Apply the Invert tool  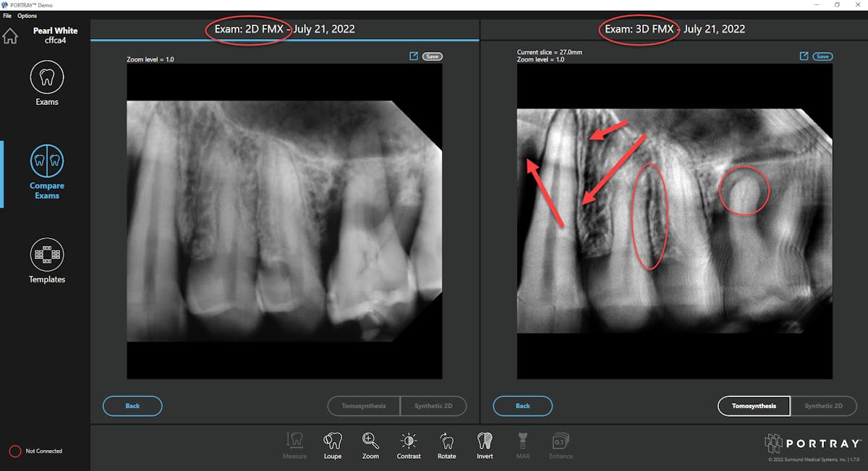click(x=485, y=444)
